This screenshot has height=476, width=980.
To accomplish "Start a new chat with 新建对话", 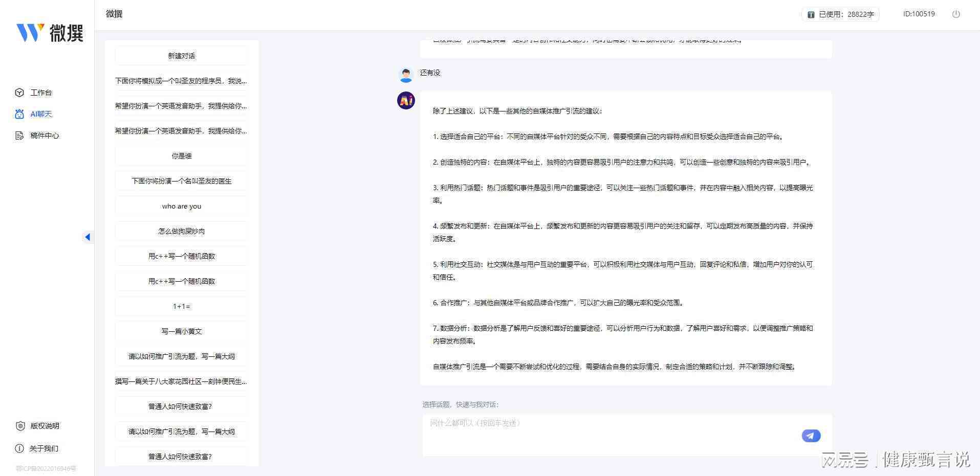I will (x=182, y=56).
